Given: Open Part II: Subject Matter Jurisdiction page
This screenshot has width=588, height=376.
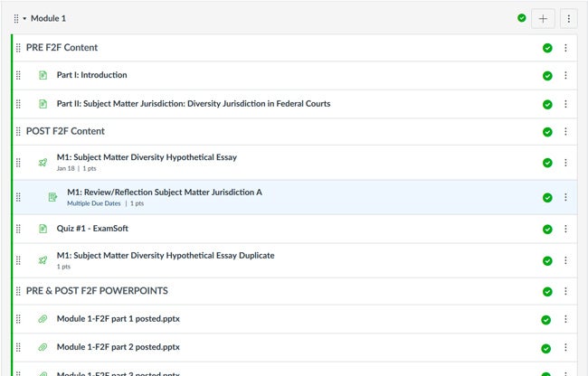Looking at the screenshot, I should (x=194, y=104).
